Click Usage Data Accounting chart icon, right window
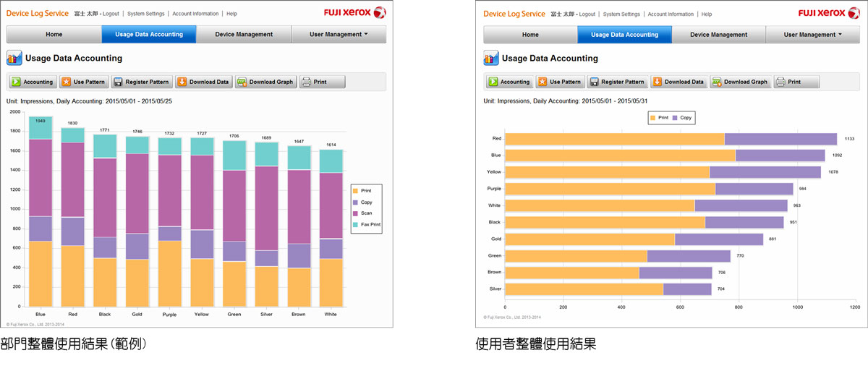Image resolution: width=868 pixels, height=371 pixels. pos(491,59)
